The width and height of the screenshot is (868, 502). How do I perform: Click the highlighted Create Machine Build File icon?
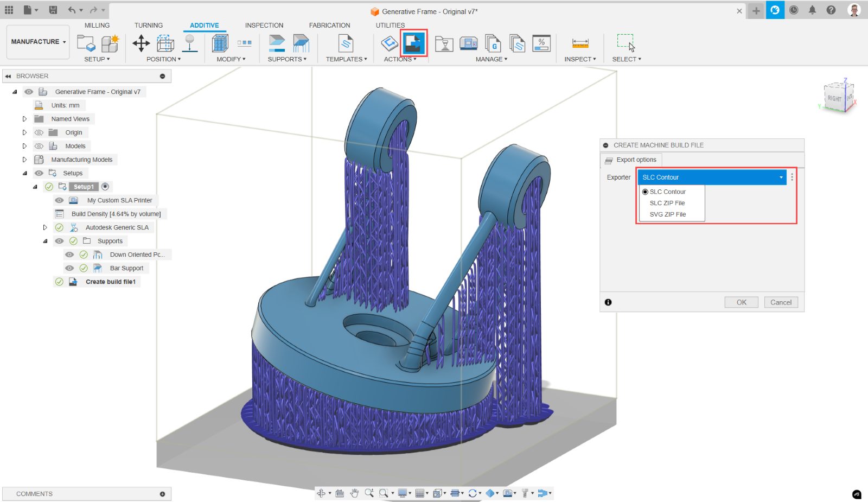tap(414, 43)
